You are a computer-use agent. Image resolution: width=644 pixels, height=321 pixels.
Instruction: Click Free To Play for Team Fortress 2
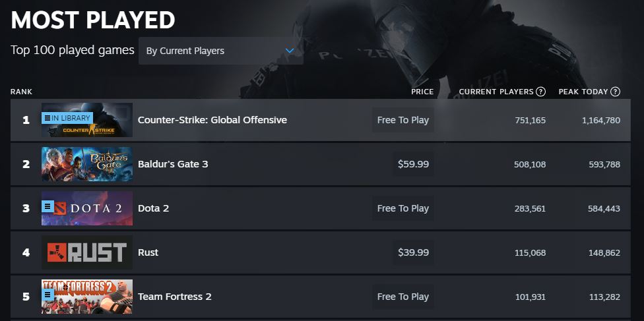point(403,297)
